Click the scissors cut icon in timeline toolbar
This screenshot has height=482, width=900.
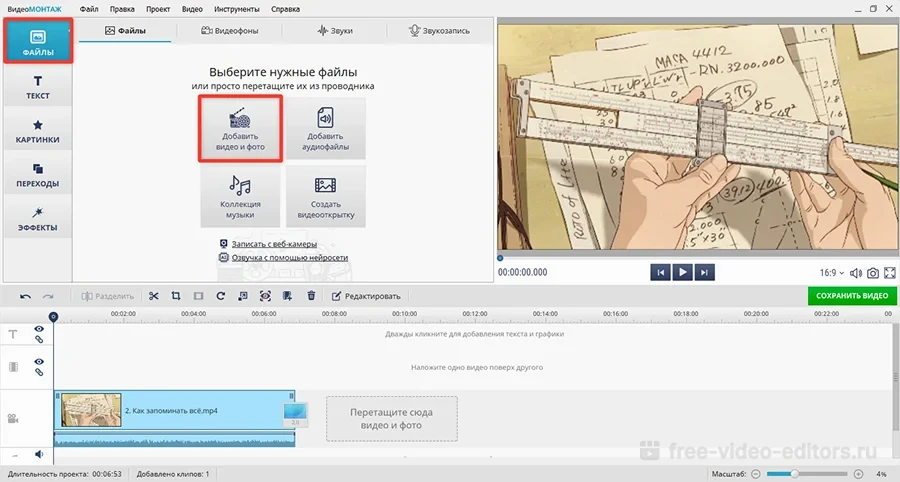tap(154, 296)
